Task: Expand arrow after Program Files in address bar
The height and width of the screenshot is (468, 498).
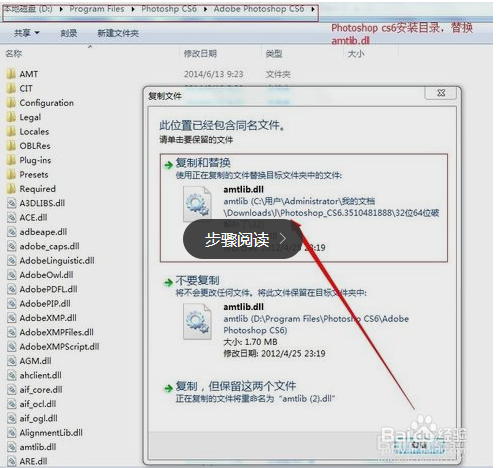Action: pos(133,9)
